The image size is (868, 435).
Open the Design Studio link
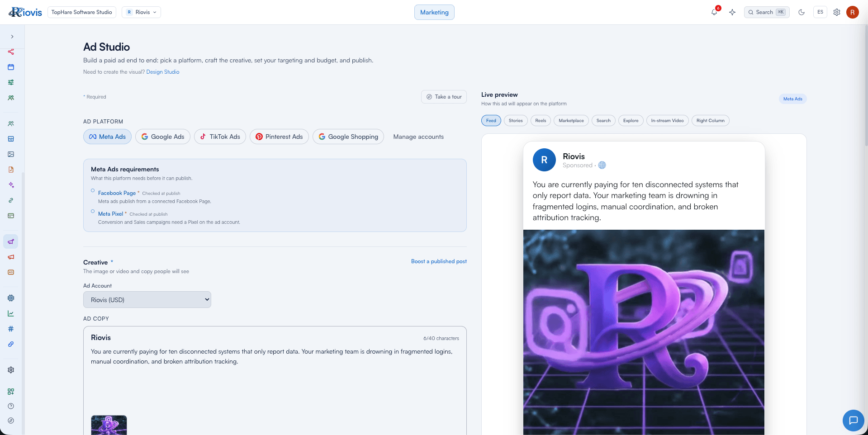163,72
